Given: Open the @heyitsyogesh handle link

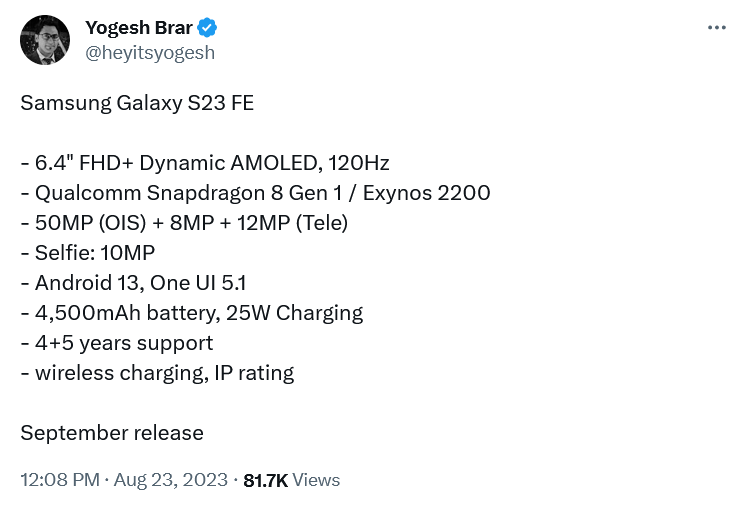Looking at the screenshot, I should click(150, 53).
